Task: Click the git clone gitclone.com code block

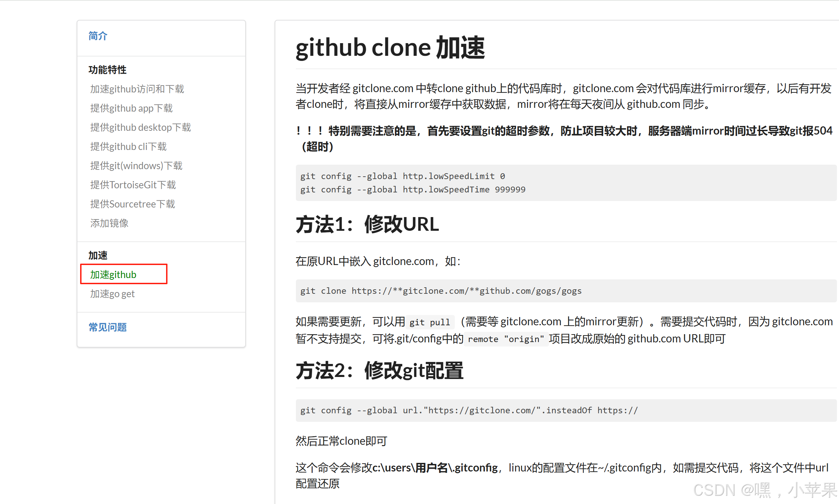Action: [566, 291]
